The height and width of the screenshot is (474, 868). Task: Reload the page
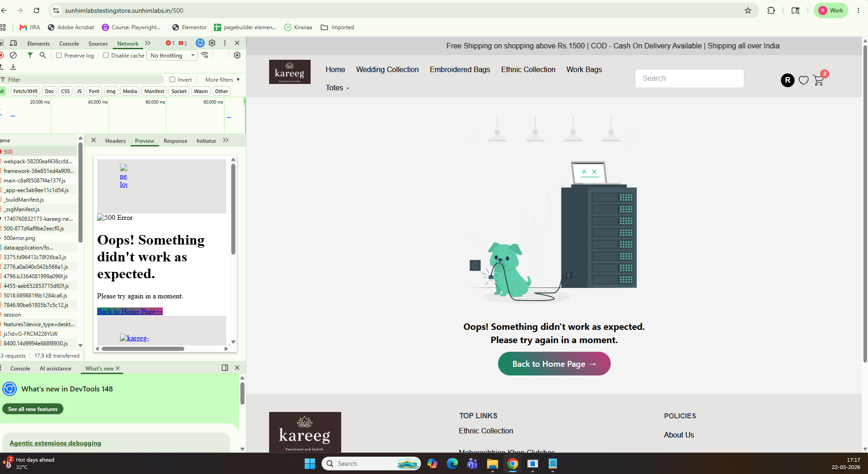click(36, 10)
